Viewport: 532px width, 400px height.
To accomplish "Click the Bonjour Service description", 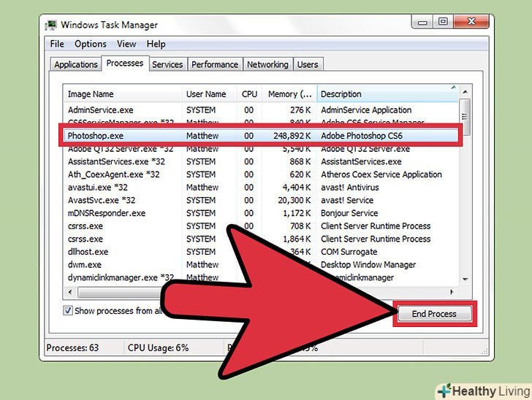I will coord(349,213).
